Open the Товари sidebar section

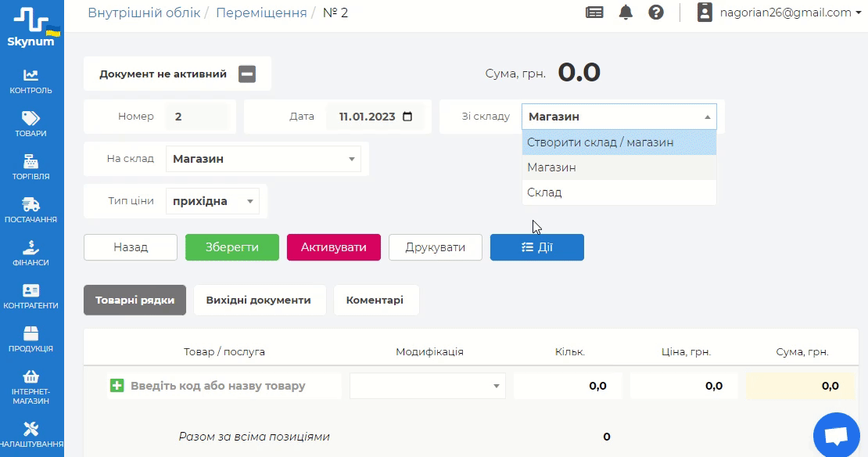click(31, 124)
